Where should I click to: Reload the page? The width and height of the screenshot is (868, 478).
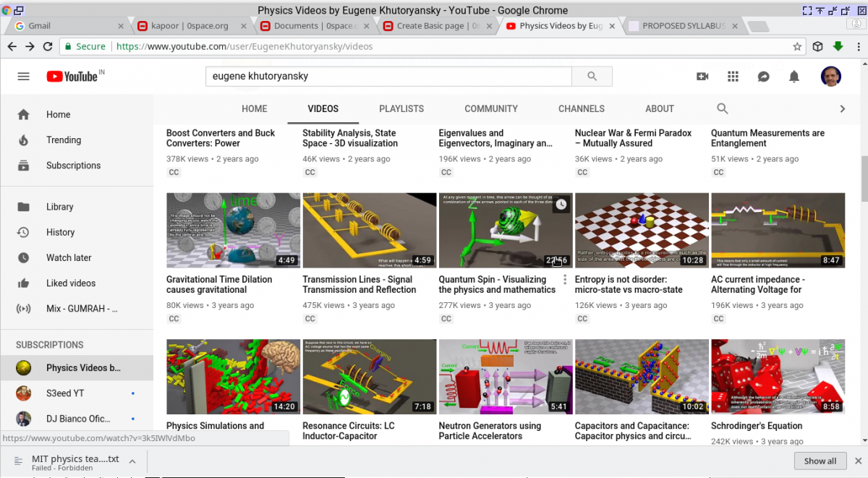click(x=48, y=46)
